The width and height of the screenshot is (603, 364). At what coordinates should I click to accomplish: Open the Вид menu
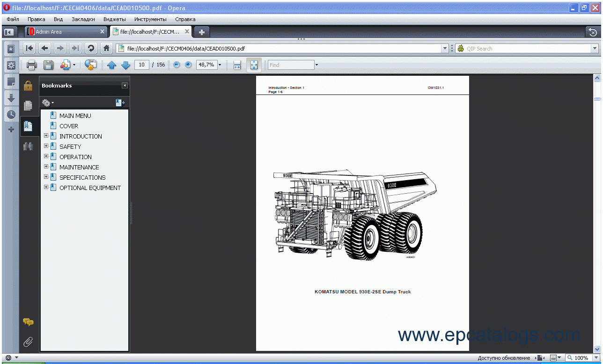click(58, 19)
